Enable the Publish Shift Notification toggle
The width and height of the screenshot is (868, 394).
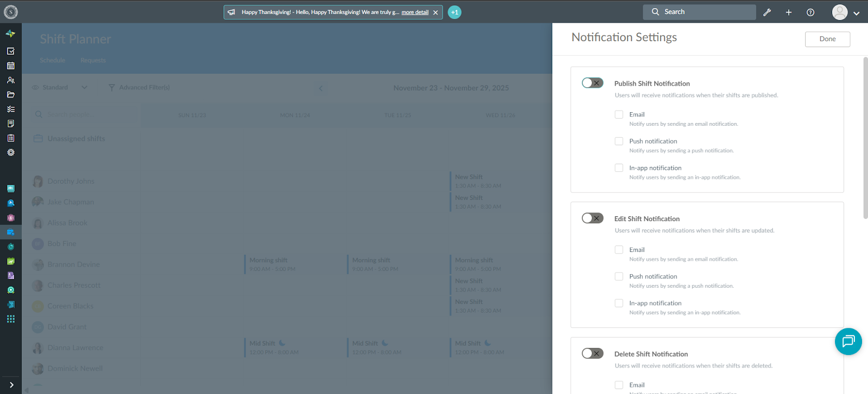coord(592,83)
